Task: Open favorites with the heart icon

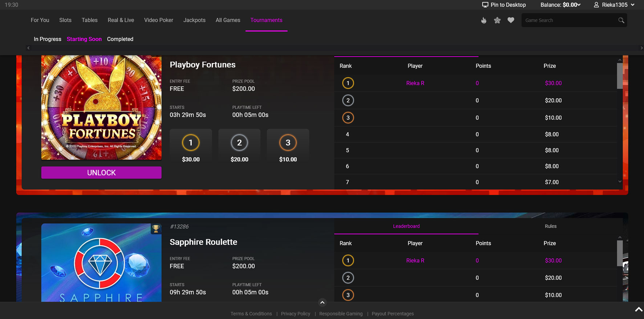Action: [511, 20]
